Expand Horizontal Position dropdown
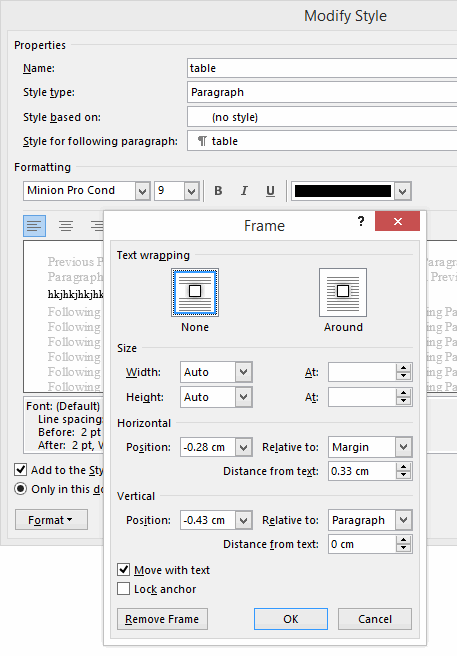The width and height of the screenshot is (457, 656). (244, 447)
